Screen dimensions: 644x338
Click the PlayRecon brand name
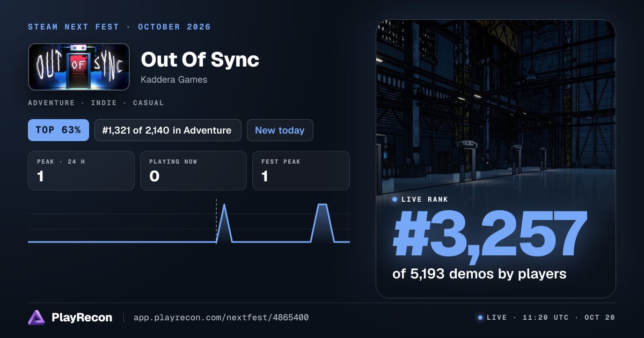pyautogui.click(x=82, y=318)
